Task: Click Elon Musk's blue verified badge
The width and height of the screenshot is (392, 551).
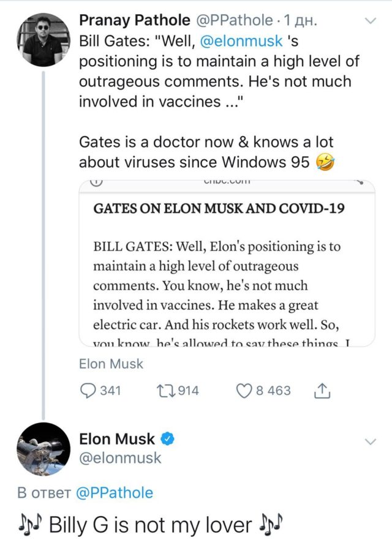Action: tap(168, 438)
